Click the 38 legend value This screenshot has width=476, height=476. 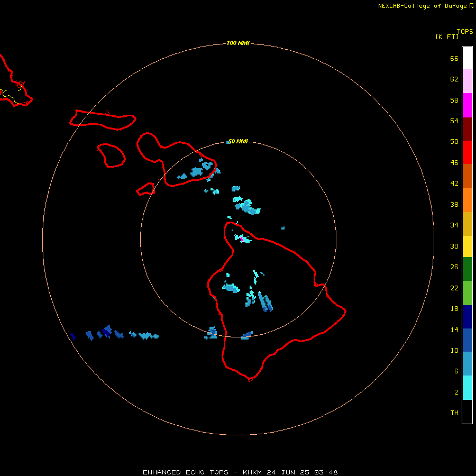(x=454, y=204)
